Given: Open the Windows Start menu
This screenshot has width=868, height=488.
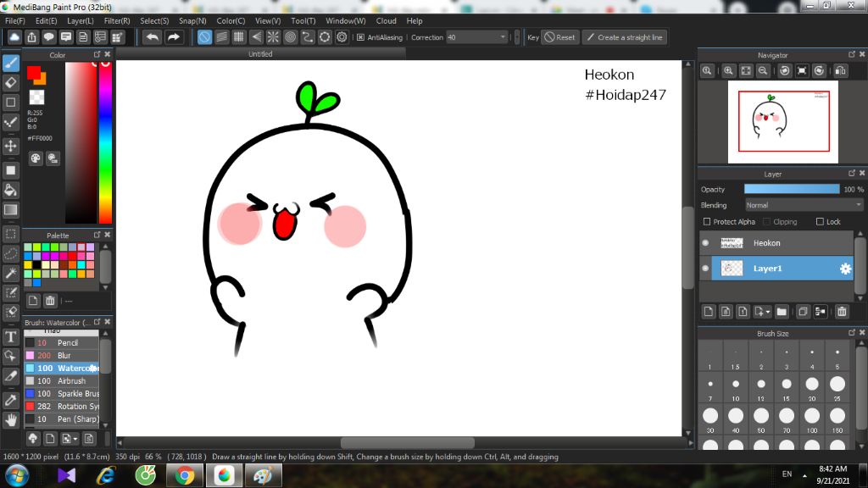Looking at the screenshot, I should click(17, 475).
